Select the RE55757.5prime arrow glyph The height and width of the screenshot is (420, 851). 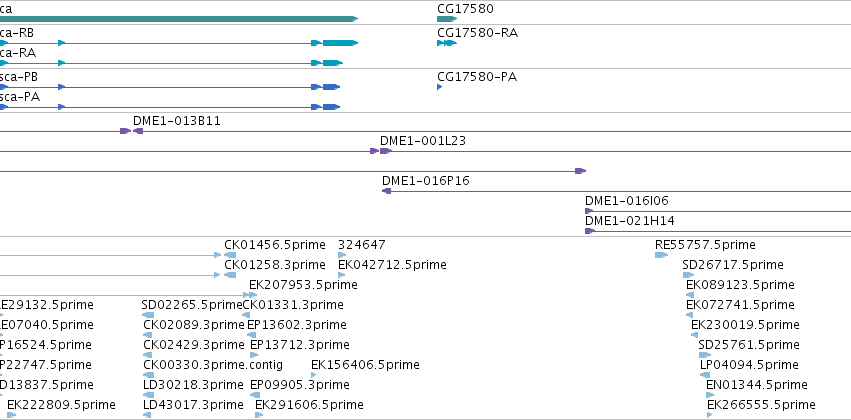pyautogui.click(x=661, y=255)
